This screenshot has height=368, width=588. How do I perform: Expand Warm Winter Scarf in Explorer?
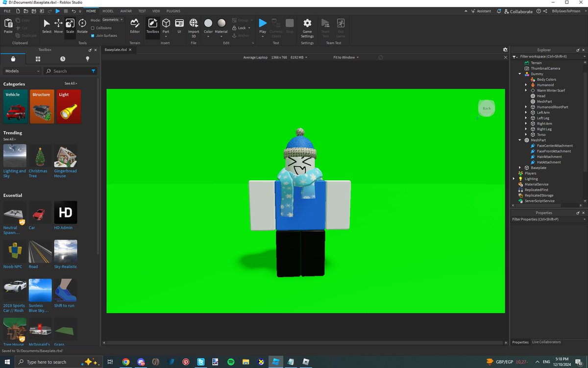(526, 90)
